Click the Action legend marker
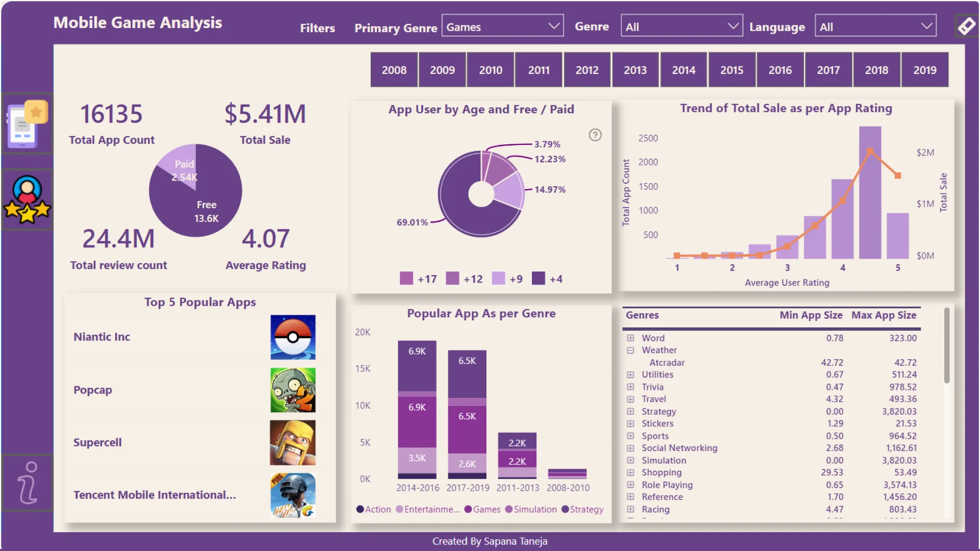This screenshot has width=980, height=551. tap(360, 510)
